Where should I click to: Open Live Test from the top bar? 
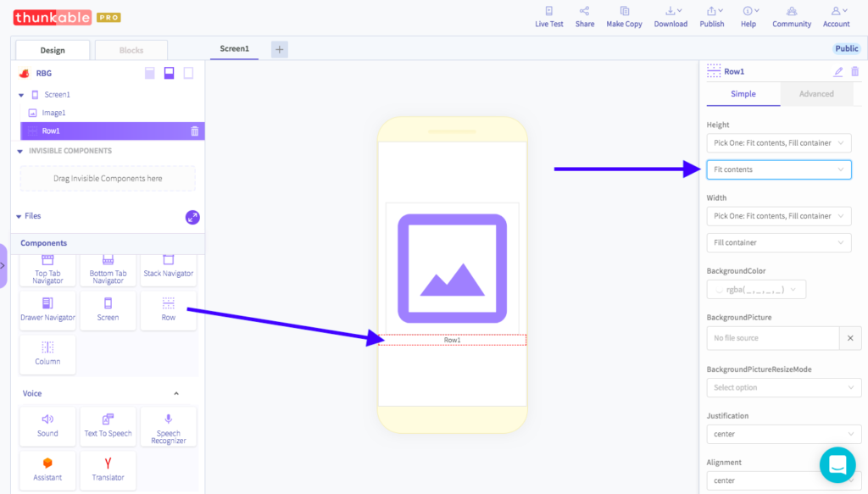point(548,17)
